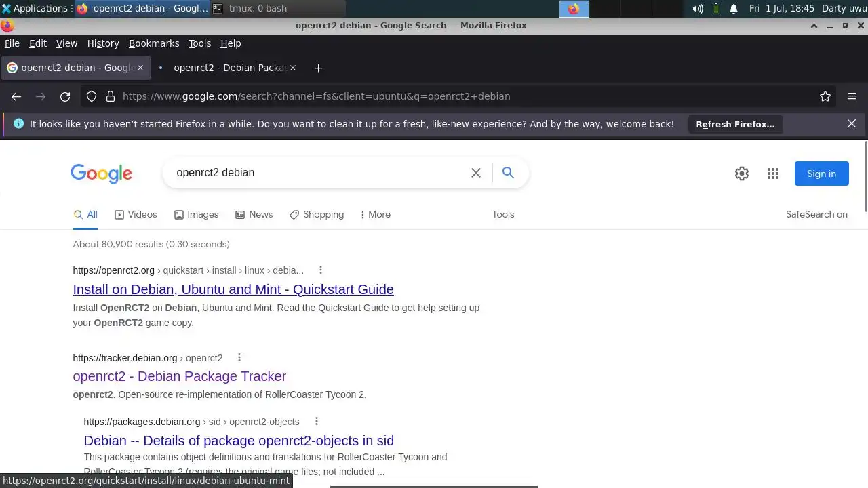The image size is (868, 488).
Task: Show News search results
Action: point(254,214)
